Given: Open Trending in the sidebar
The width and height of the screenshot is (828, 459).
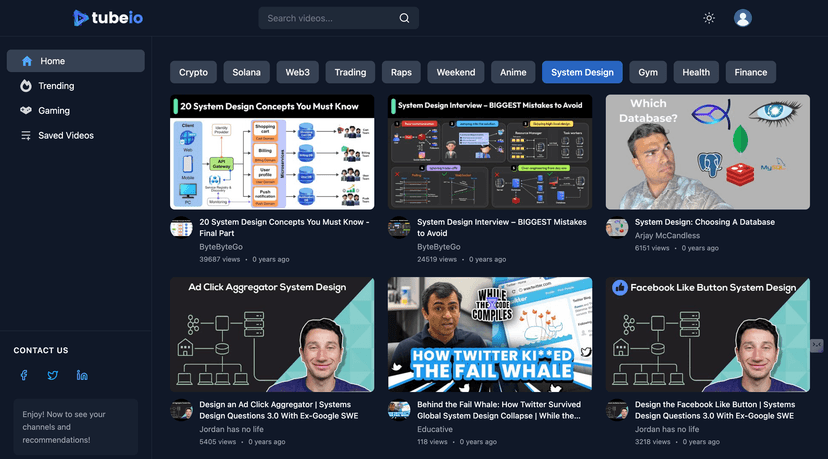Looking at the screenshot, I should (x=76, y=86).
